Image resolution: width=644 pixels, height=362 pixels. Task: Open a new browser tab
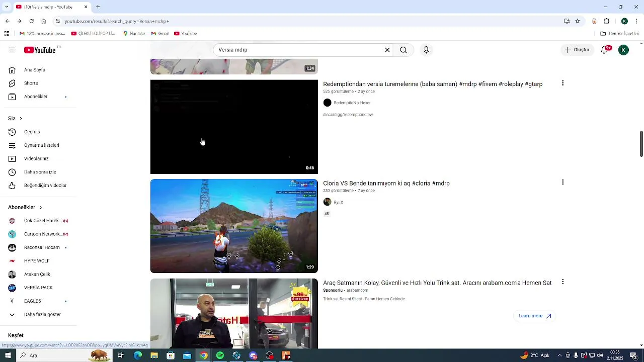tap(98, 7)
